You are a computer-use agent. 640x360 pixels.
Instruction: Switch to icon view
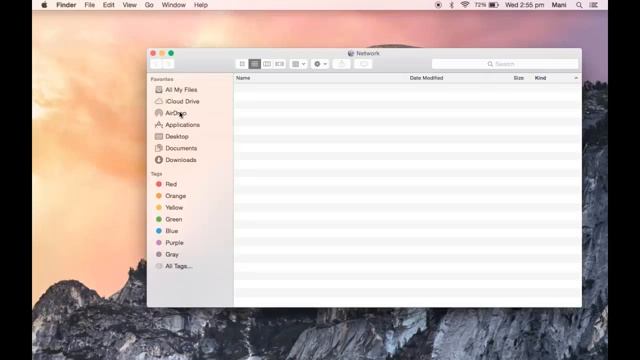pos(242,64)
